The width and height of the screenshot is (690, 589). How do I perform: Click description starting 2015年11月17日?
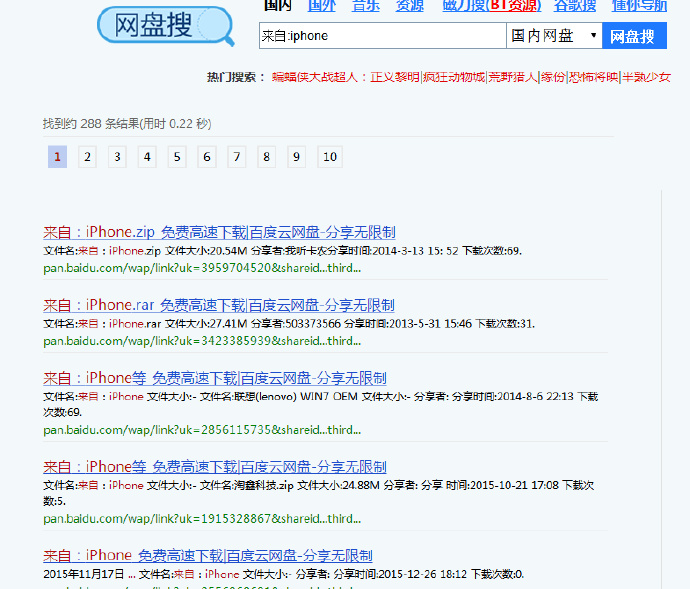click(x=284, y=574)
